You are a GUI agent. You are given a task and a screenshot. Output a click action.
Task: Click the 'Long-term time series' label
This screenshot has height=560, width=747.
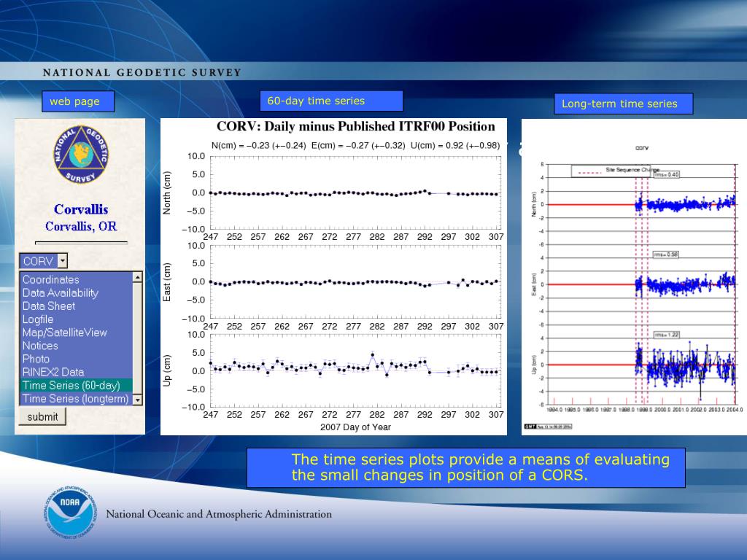click(624, 104)
